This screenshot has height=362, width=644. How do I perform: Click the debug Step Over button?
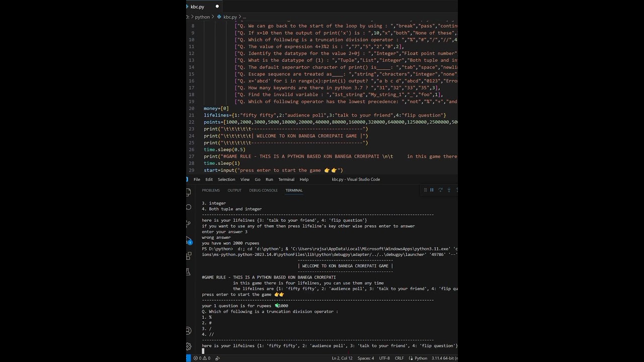tap(440, 190)
